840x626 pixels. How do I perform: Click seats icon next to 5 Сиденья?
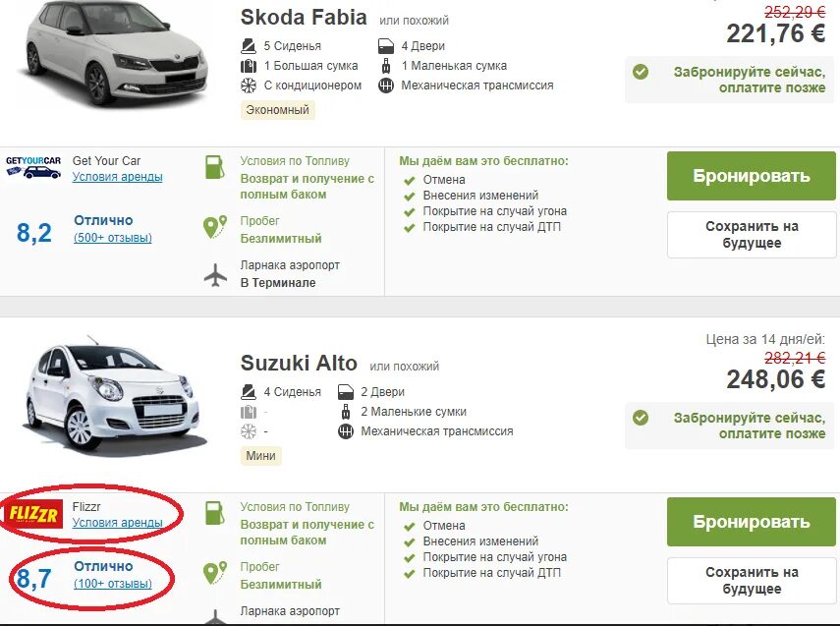(x=249, y=46)
